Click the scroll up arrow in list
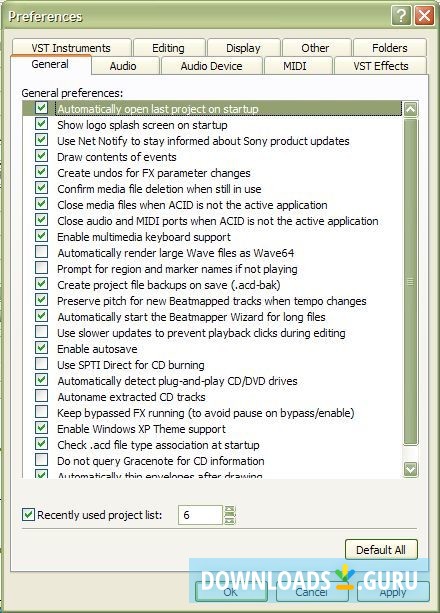Viewport: 440px width, 613px height. [x=410, y=109]
